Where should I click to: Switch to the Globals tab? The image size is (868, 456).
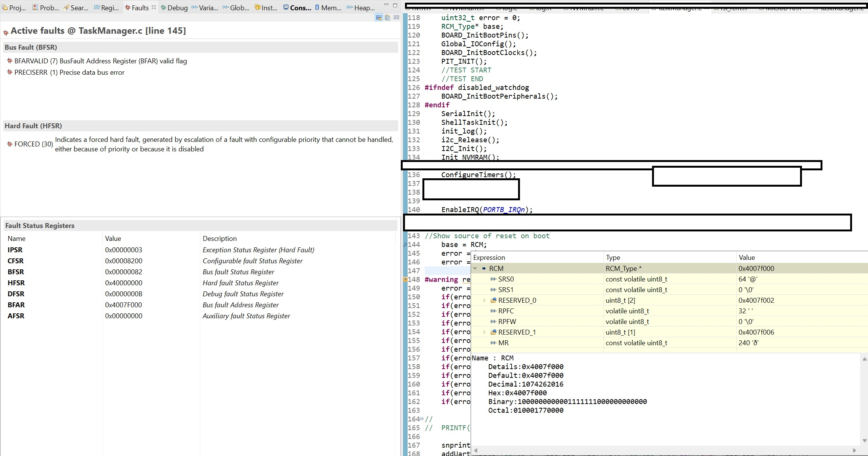pos(236,8)
